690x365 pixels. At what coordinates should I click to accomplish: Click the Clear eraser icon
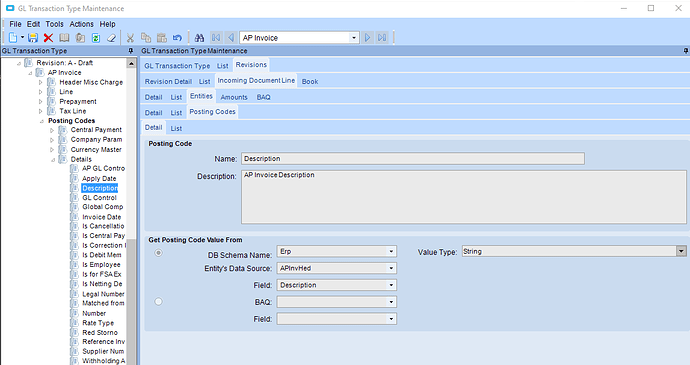click(x=112, y=38)
